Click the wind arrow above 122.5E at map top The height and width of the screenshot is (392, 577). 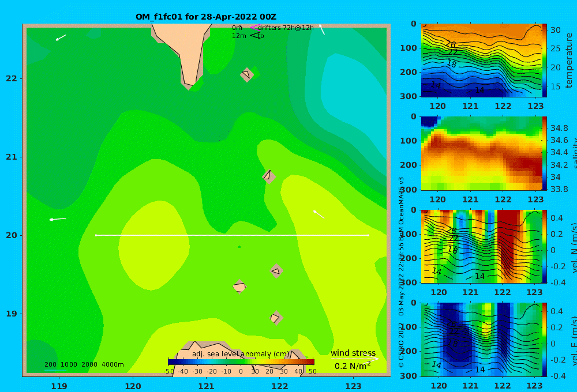[x=321, y=29]
